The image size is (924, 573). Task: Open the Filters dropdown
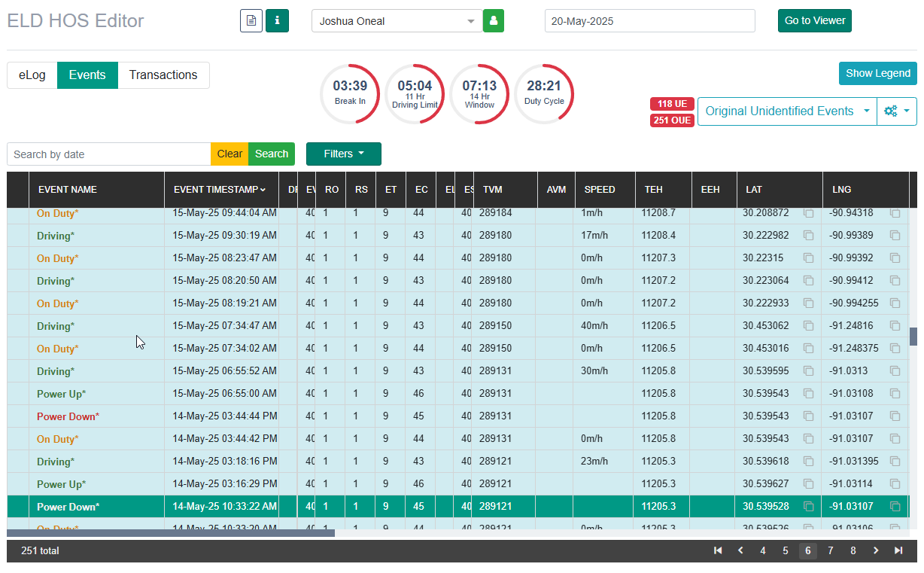tap(344, 154)
